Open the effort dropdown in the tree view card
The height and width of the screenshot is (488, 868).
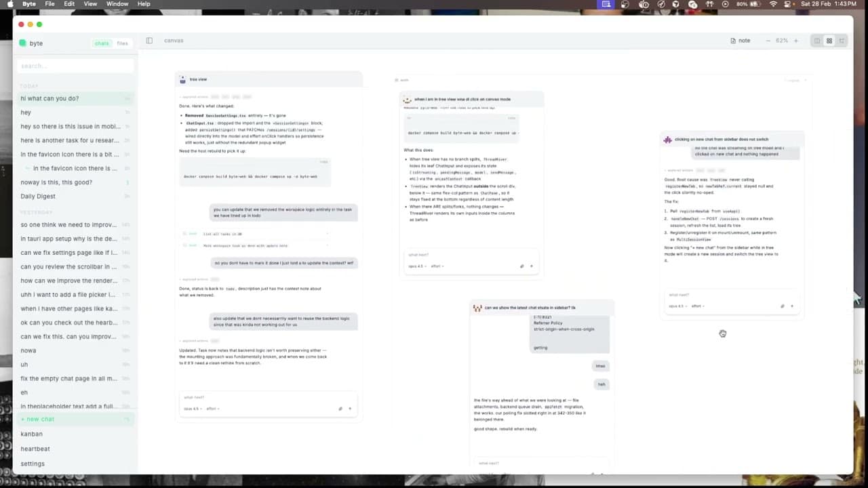212,409
